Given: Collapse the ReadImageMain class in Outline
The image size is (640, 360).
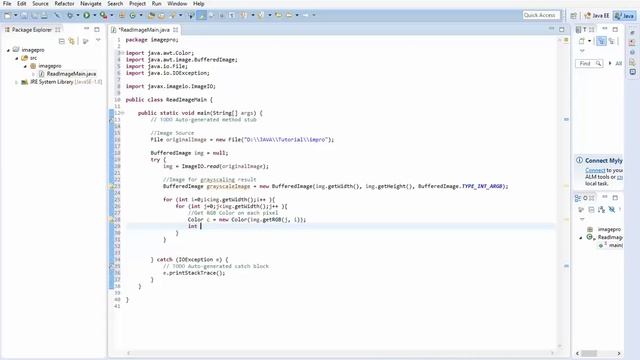Looking at the screenshot, I should 581,238.
